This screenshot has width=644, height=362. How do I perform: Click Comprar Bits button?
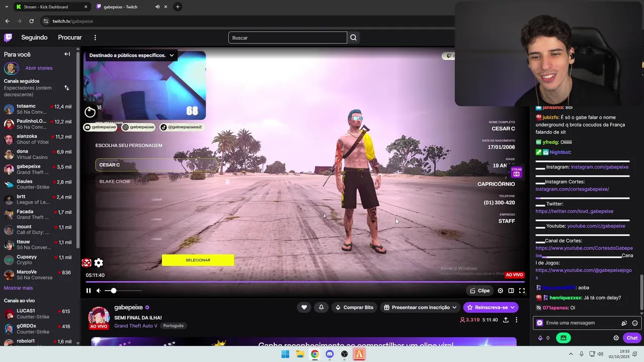point(354,307)
